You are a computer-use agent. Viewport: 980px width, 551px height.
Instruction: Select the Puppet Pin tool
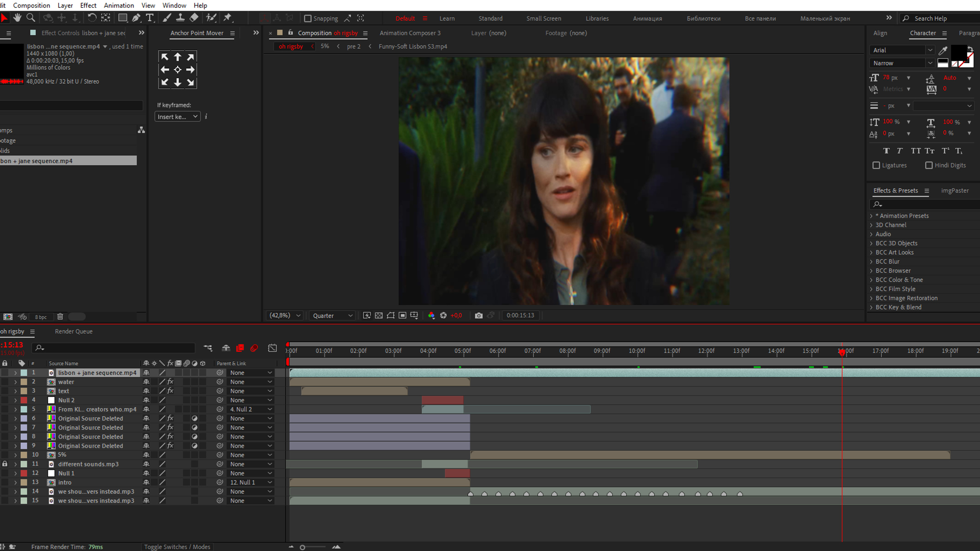(228, 18)
